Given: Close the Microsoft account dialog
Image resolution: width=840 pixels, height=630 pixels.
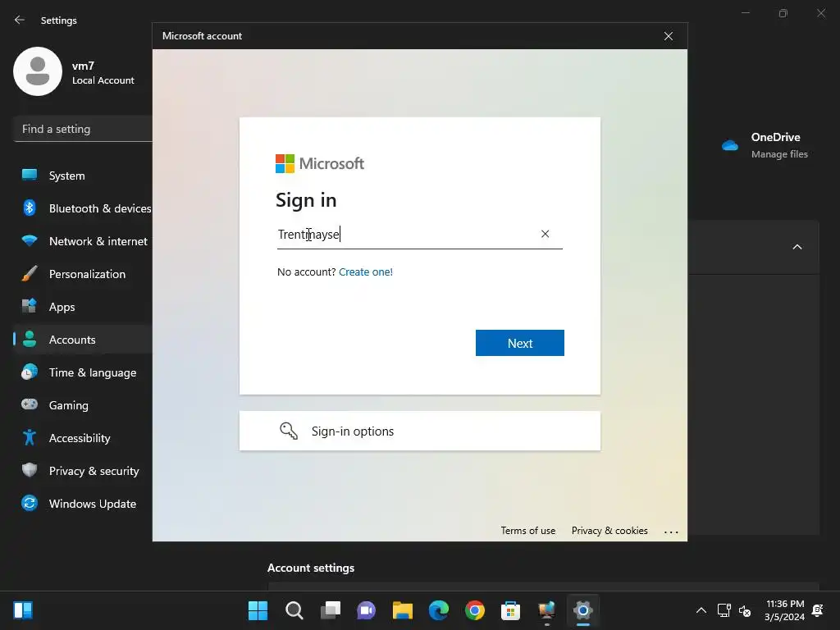Looking at the screenshot, I should (668, 36).
